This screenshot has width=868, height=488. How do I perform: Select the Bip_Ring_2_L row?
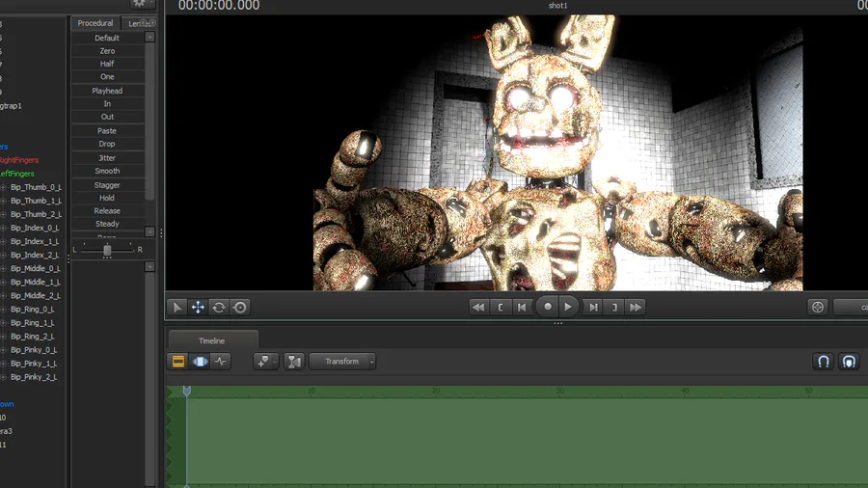(31, 337)
